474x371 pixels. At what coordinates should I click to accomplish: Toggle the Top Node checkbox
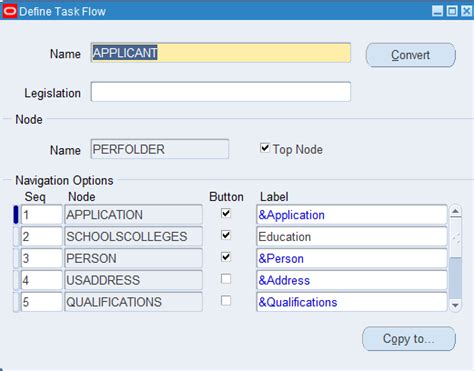265,148
